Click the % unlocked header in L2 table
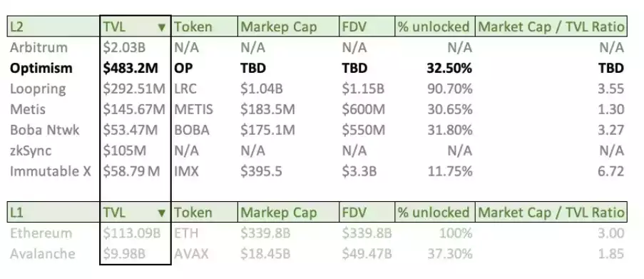Image resolution: width=644 pixels, height=279 pixels. click(435, 27)
